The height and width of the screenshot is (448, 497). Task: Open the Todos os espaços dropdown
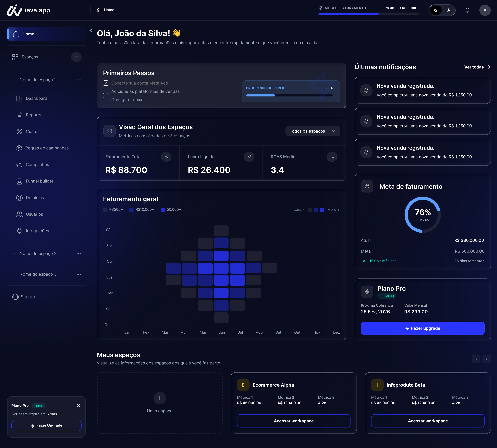(313, 131)
